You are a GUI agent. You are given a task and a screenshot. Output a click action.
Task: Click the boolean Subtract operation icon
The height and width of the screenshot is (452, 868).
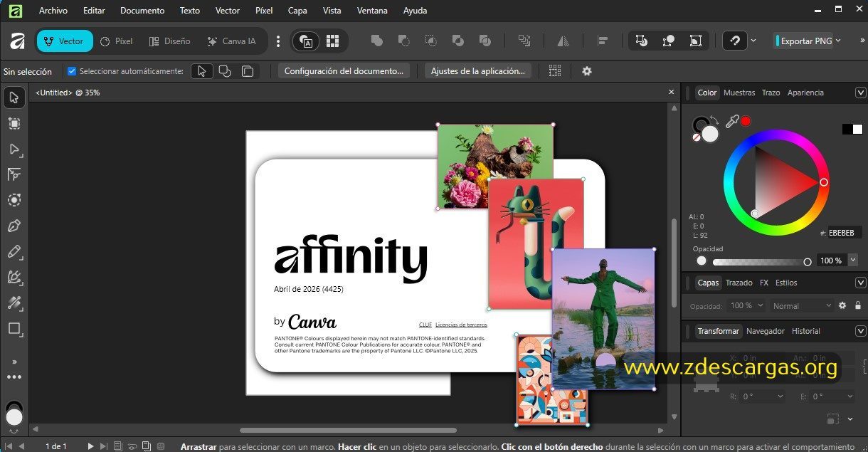pyautogui.click(x=404, y=41)
